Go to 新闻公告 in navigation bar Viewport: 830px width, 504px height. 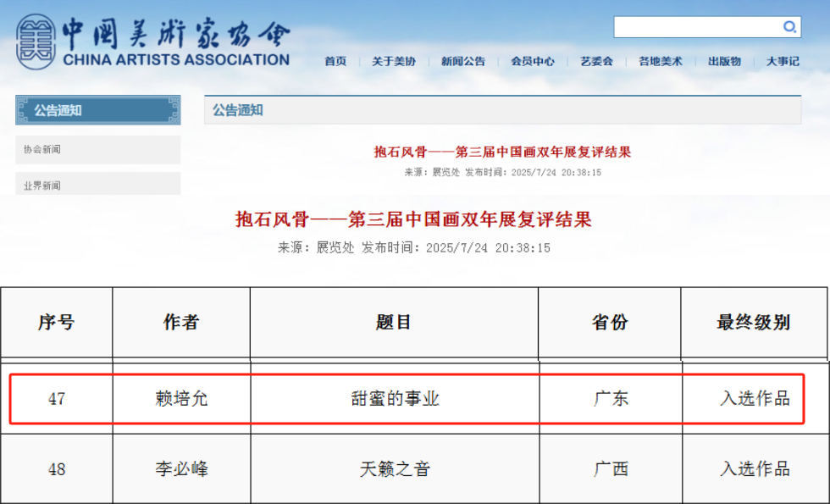(463, 61)
